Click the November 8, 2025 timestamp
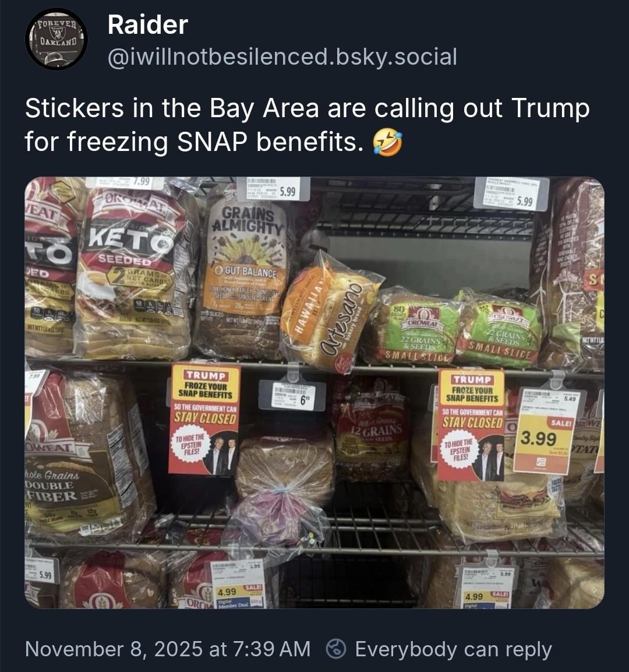The width and height of the screenshot is (629, 672). 168,649
